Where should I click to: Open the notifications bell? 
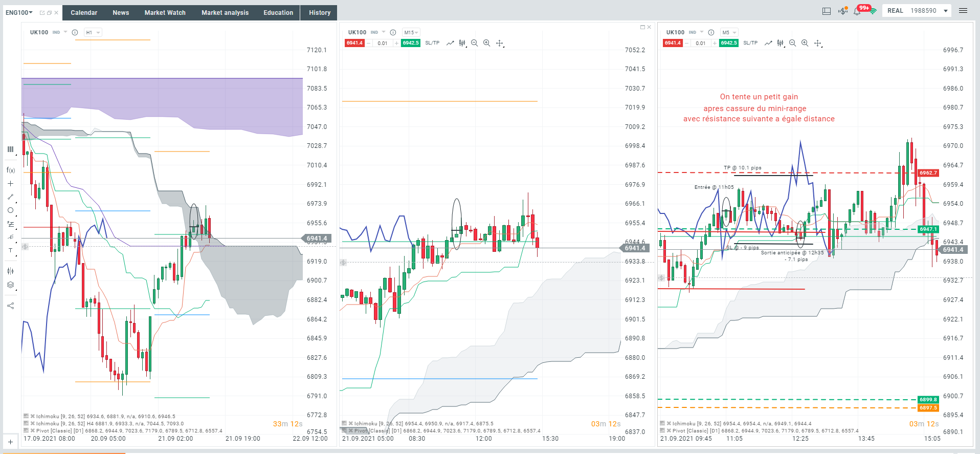857,11
